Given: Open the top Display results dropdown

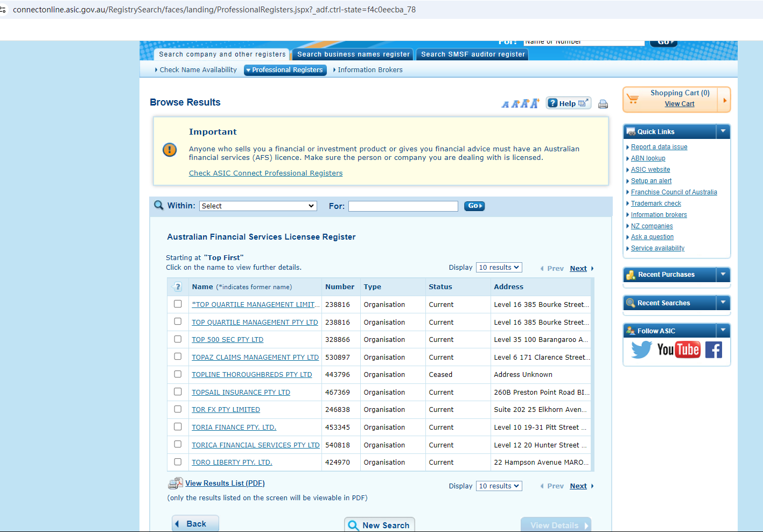Looking at the screenshot, I should [499, 268].
